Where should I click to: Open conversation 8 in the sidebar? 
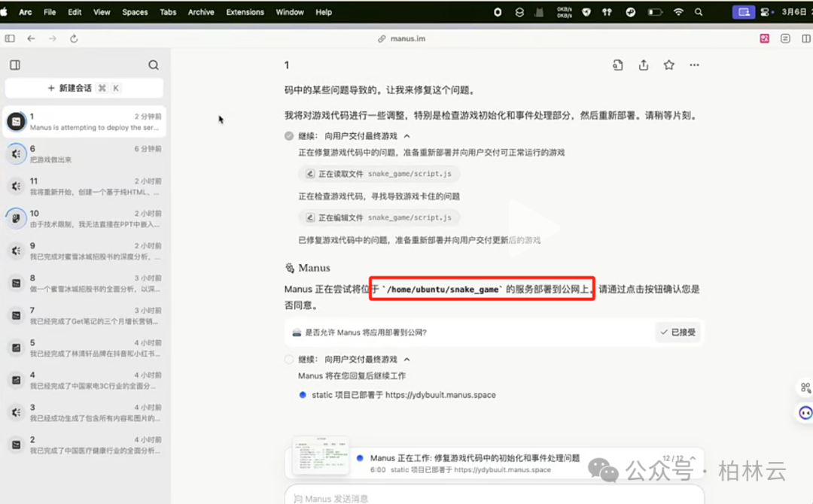pyautogui.click(x=84, y=283)
